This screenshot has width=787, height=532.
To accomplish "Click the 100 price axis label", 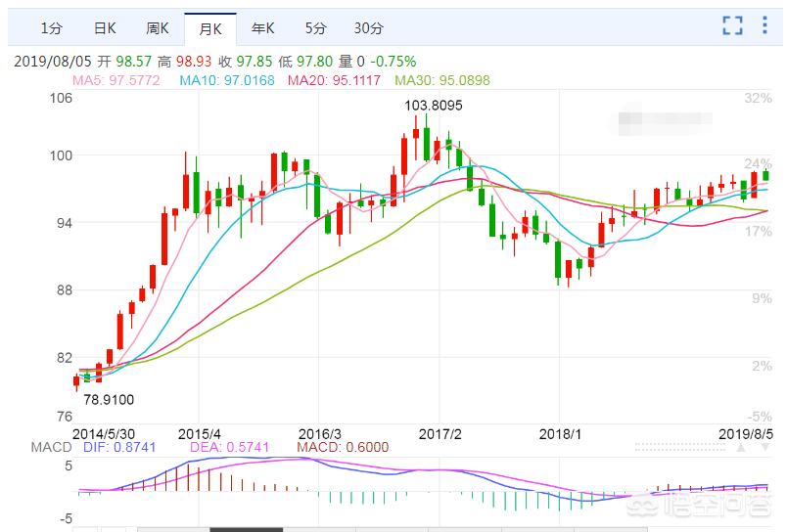I will (x=61, y=155).
